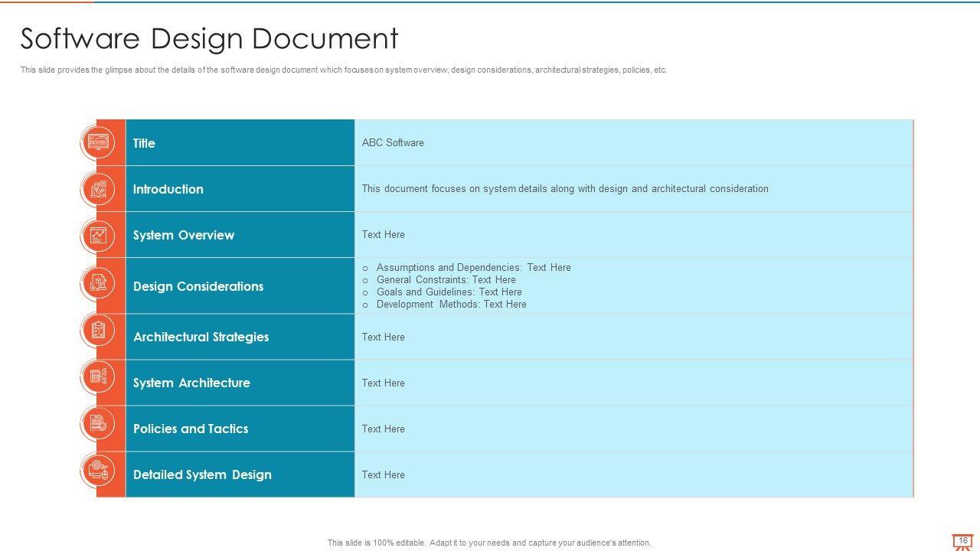Image resolution: width=980 pixels, height=551 pixels.
Task: Select the slide subtitle description text
Action: [344, 70]
